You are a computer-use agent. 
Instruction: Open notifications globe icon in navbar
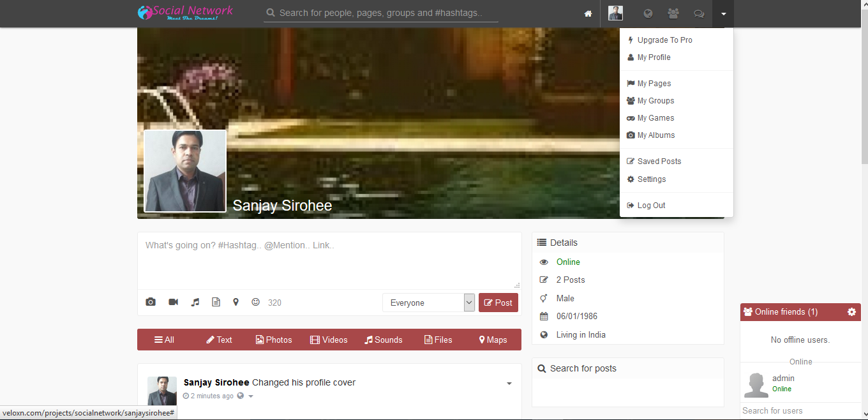[x=648, y=13]
